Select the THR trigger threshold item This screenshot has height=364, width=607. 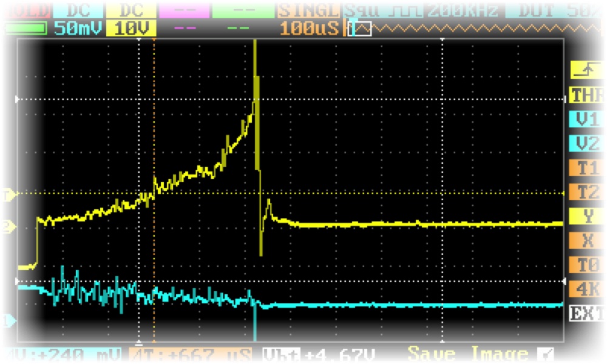[x=586, y=95]
